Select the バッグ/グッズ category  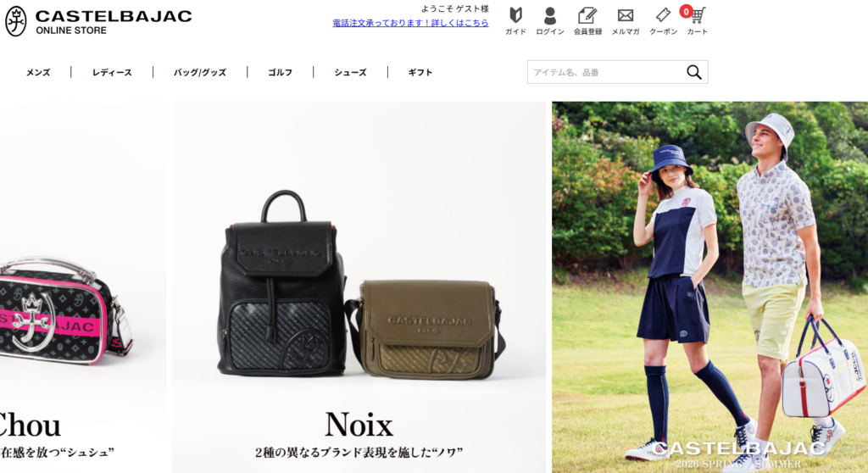coord(200,73)
